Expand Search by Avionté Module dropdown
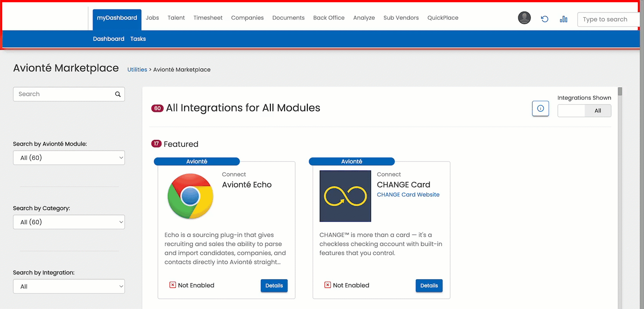 pyautogui.click(x=69, y=158)
